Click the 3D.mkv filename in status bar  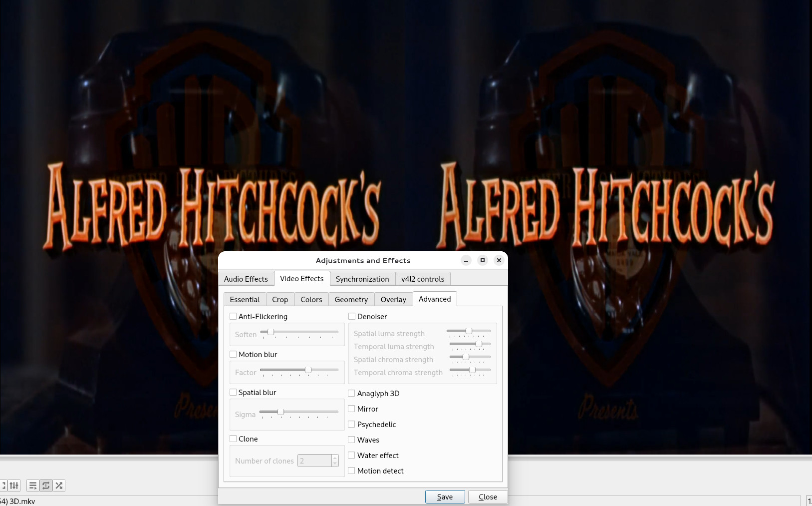18,501
